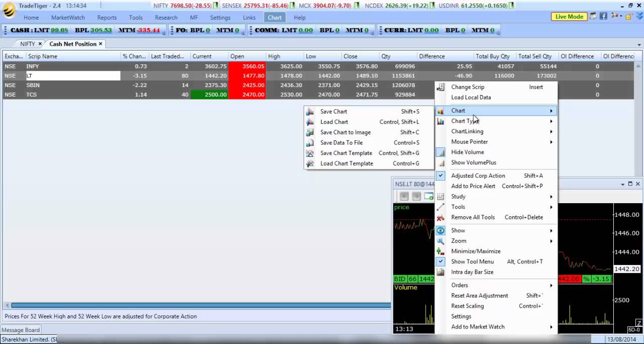Click the double-chevron icon at top right
The height and width of the screenshot is (344, 644).
click(638, 17)
